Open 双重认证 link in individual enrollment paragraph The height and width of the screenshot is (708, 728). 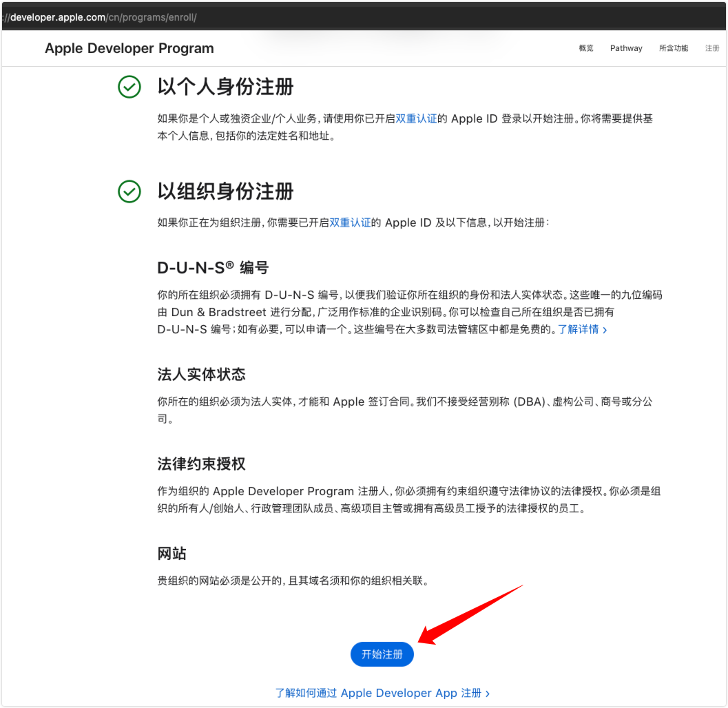click(416, 119)
